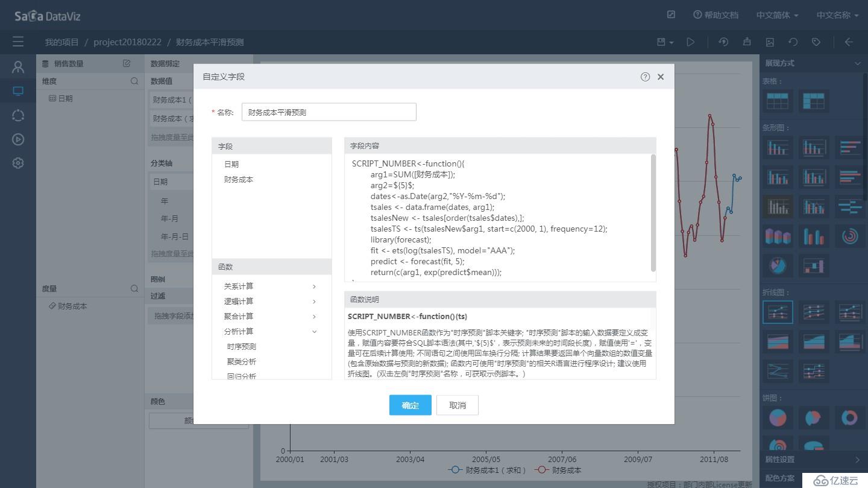This screenshot has width=868, height=488.
Task: Click the tag label toolbar icon
Action: [816, 42]
